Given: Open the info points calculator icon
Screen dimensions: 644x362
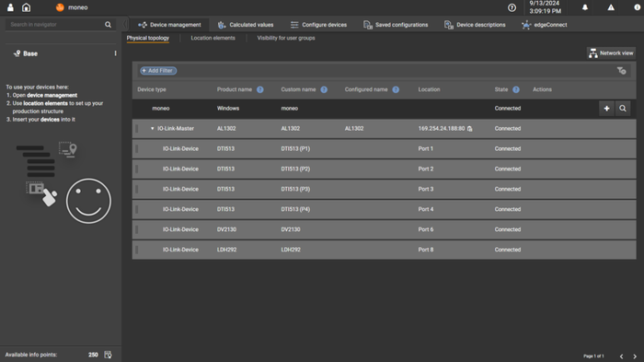Looking at the screenshot, I should coord(108,355).
